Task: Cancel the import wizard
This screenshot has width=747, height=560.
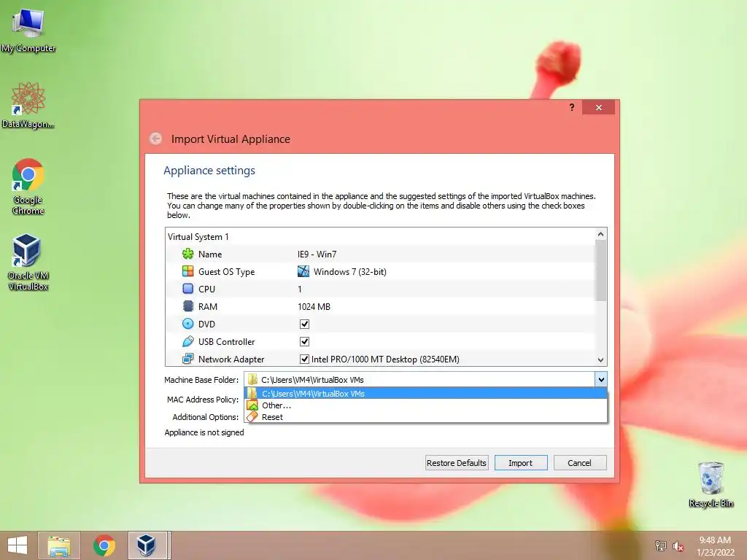Action: coord(580,463)
